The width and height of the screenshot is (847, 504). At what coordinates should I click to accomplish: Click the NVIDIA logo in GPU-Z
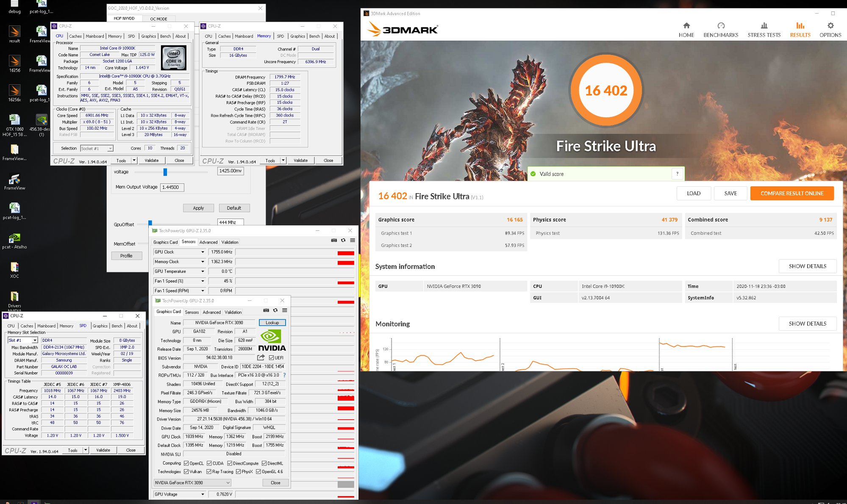click(x=272, y=340)
